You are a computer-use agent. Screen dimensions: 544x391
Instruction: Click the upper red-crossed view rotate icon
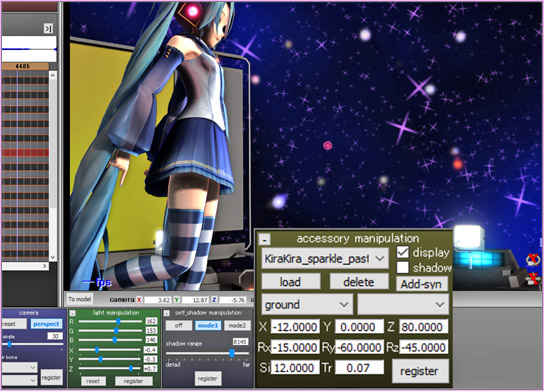pyautogui.click(x=533, y=260)
